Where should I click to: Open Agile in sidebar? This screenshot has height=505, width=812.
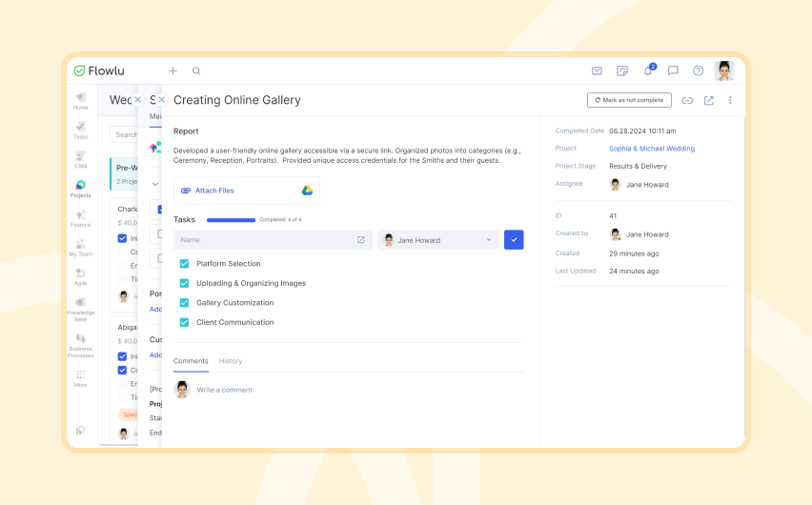pos(80,277)
